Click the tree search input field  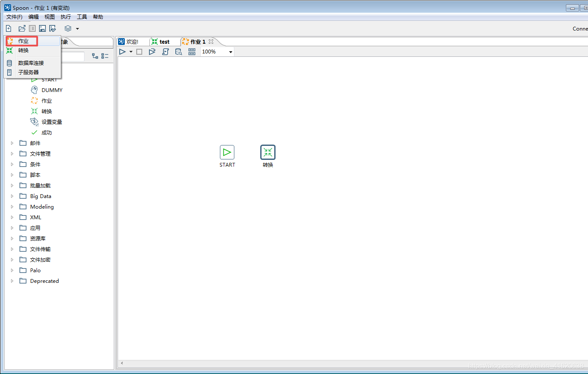click(x=73, y=56)
